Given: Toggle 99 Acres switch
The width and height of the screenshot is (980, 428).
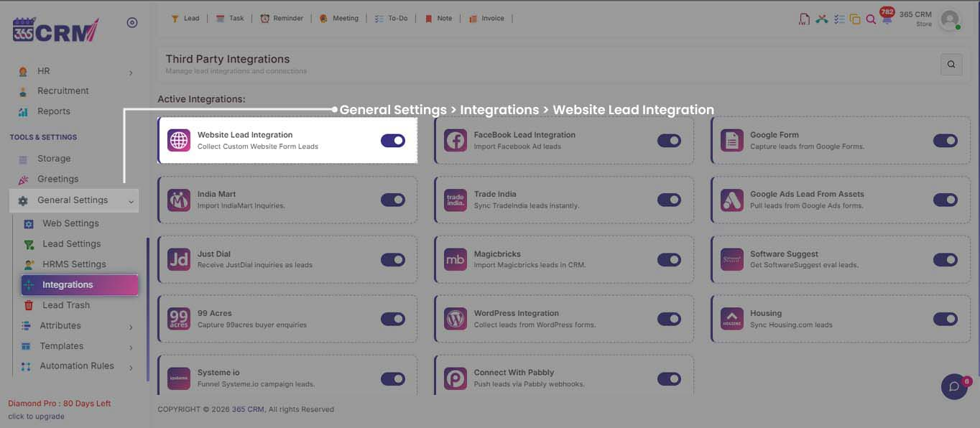Looking at the screenshot, I should click(x=393, y=319).
